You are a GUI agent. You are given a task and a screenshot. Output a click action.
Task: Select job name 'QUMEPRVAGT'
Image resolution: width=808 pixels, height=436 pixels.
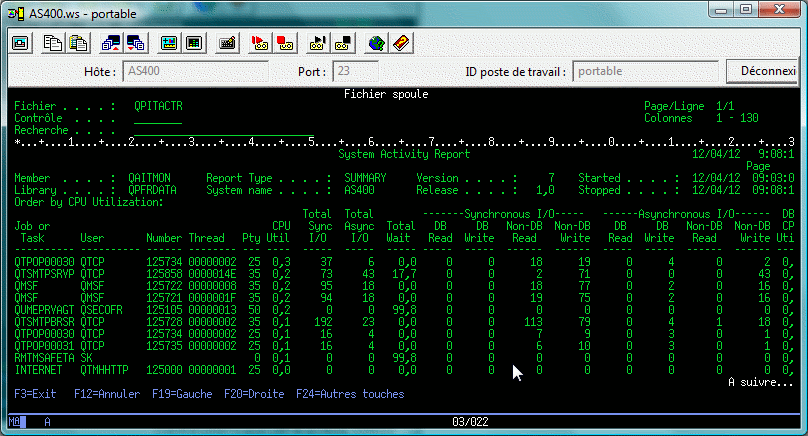[44, 310]
